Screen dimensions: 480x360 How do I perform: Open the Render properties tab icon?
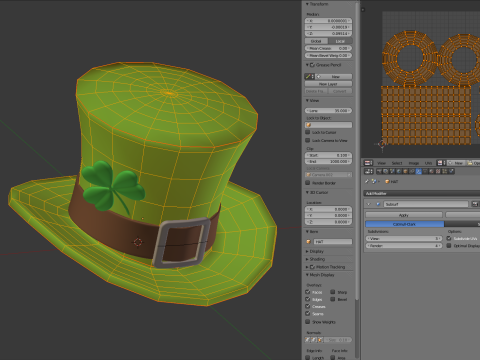pos(379,171)
